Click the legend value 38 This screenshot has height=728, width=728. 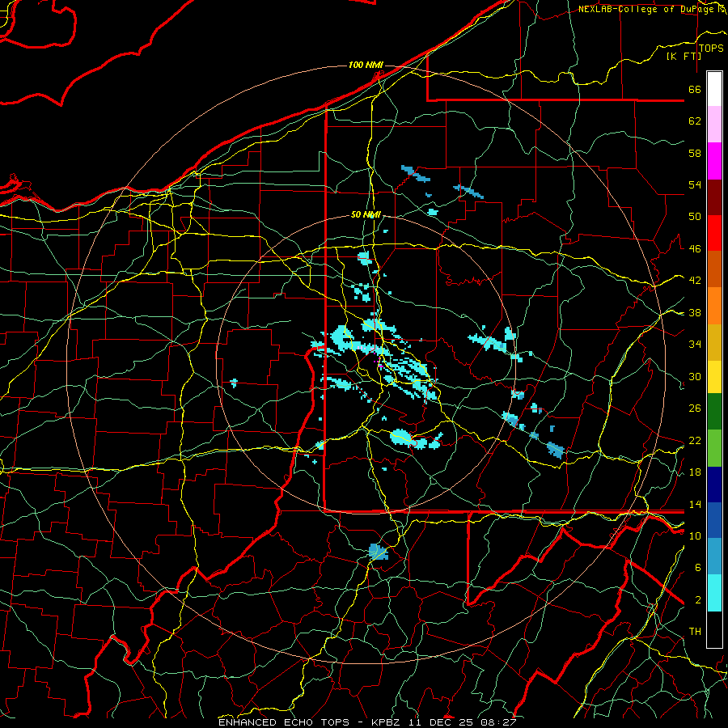[695, 312]
